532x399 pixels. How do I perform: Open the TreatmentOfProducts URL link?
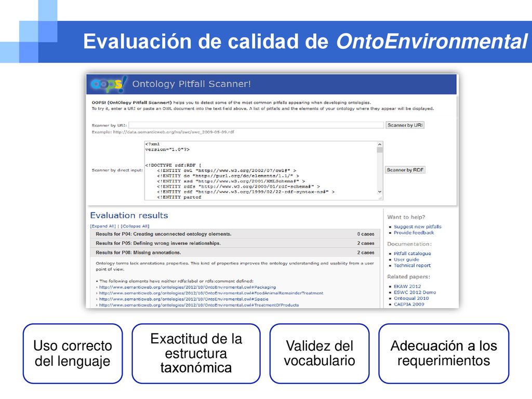[199, 305]
